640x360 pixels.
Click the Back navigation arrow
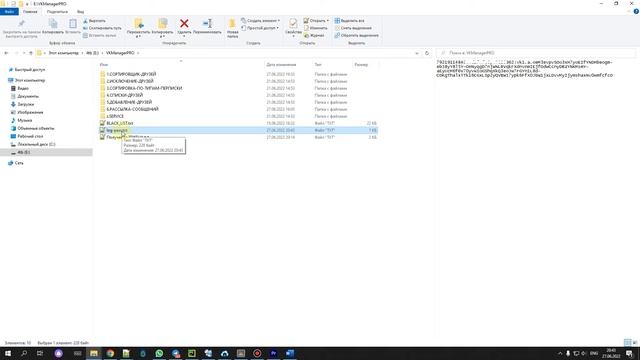pos(6,53)
